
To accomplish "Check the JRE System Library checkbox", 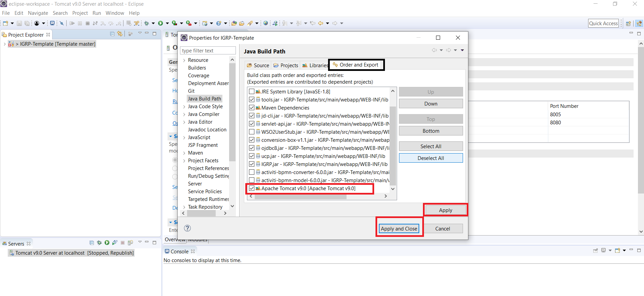I will click(x=252, y=91).
